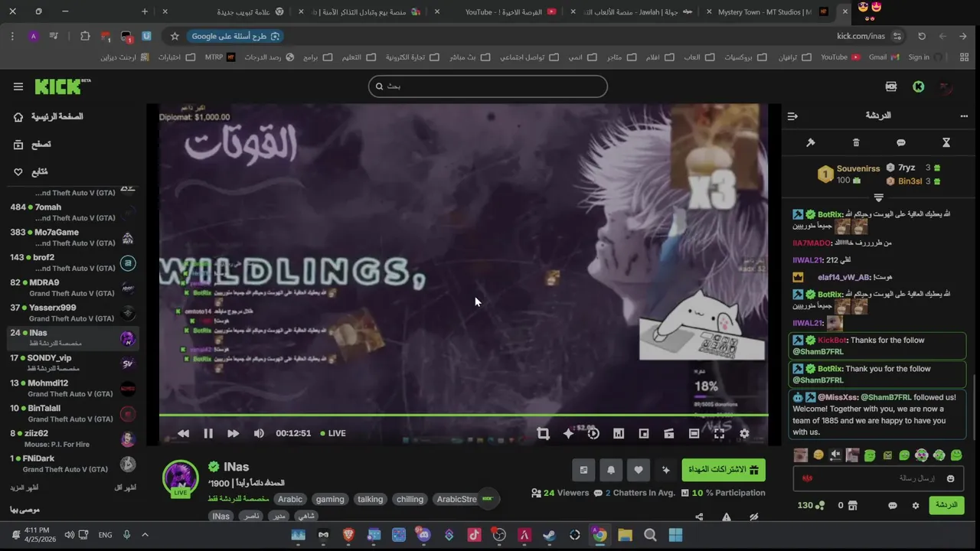The height and width of the screenshot is (551, 980).
Task: Click the crossed-out eye hide icon
Action: (754, 517)
